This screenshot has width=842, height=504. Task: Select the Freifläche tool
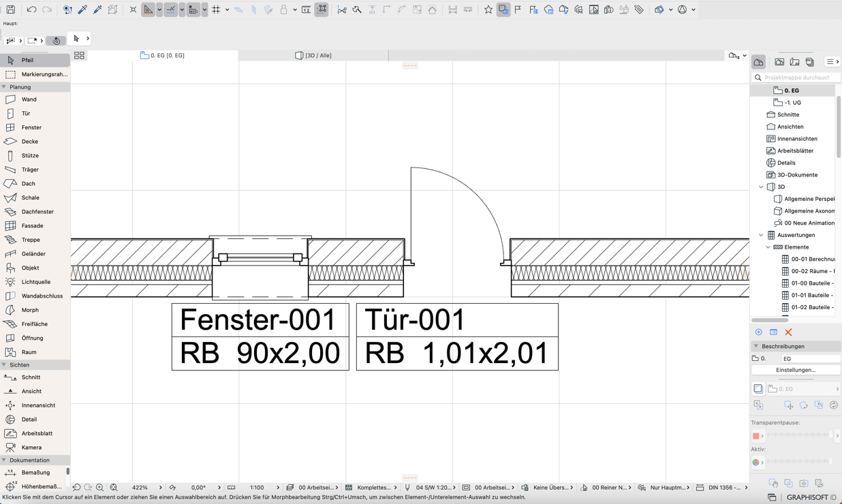(35, 324)
